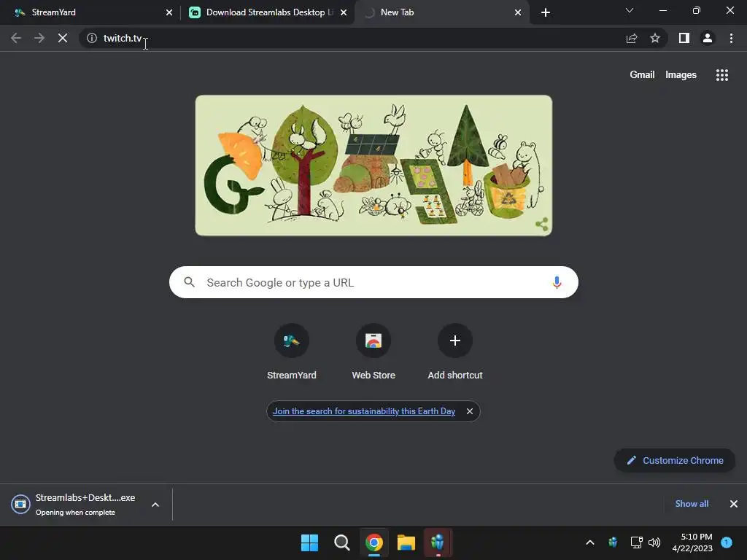Image resolution: width=747 pixels, height=560 pixels.
Task: Share the Google Doodle
Action: pyautogui.click(x=542, y=224)
